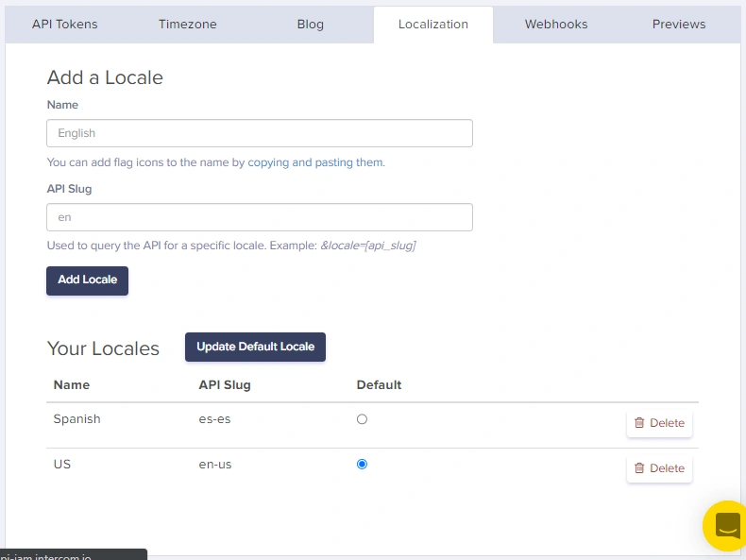Viewport: 746px width, 560px height.
Task: Select the Localization tab
Action: pos(432,25)
